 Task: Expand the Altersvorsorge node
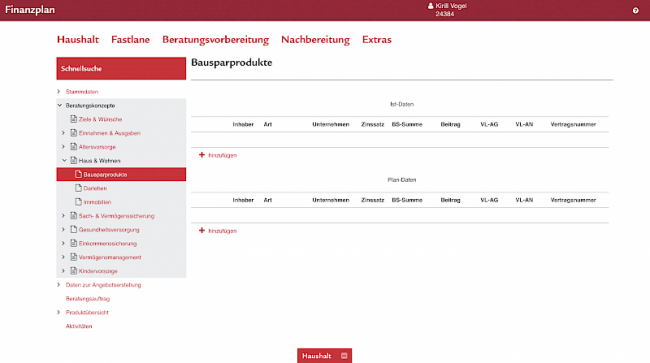pyautogui.click(x=63, y=146)
